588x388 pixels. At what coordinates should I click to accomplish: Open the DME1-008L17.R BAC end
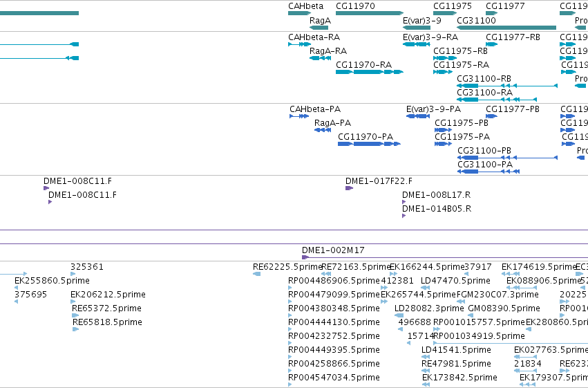[x=404, y=202]
